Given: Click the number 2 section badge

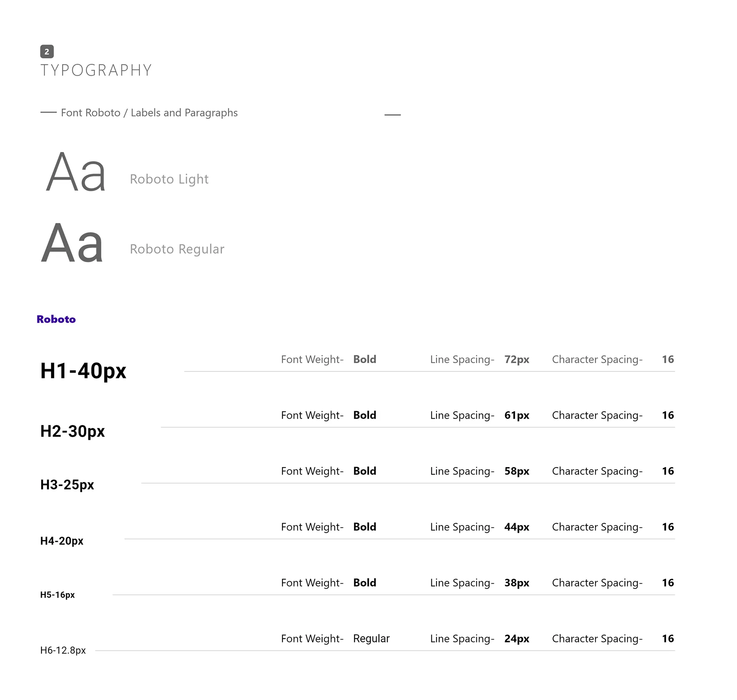Looking at the screenshot, I should coord(47,51).
